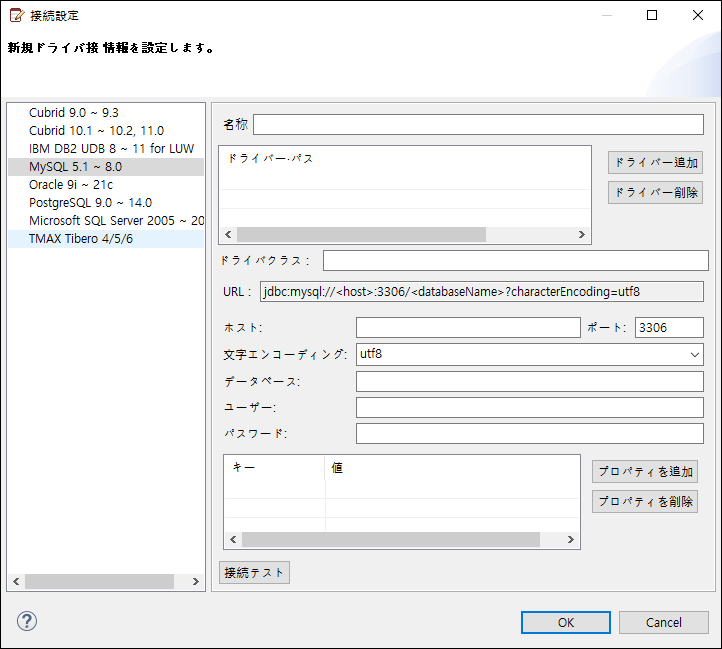Click the 接続テスト button

[254, 573]
